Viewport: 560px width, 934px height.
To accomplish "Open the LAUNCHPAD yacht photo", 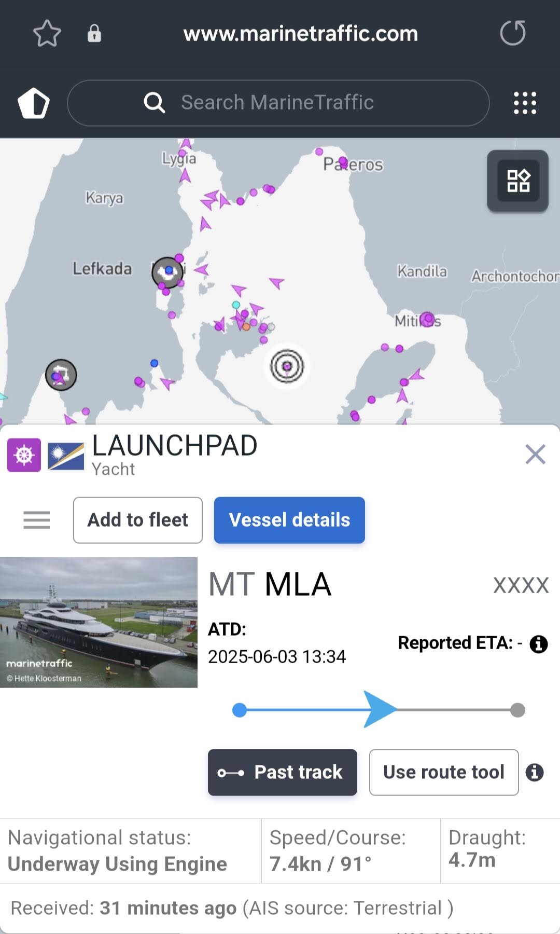I will (x=99, y=622).
